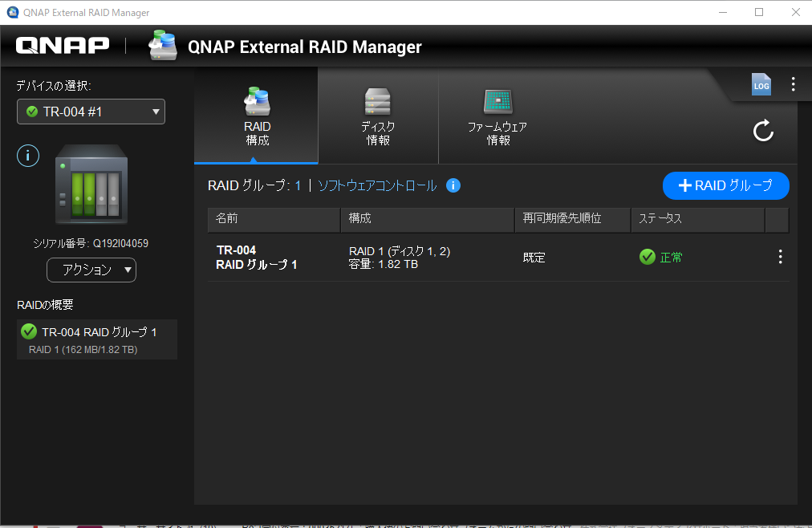
Task: Open the top-right more options menu
Action: (x=794, y=84)
